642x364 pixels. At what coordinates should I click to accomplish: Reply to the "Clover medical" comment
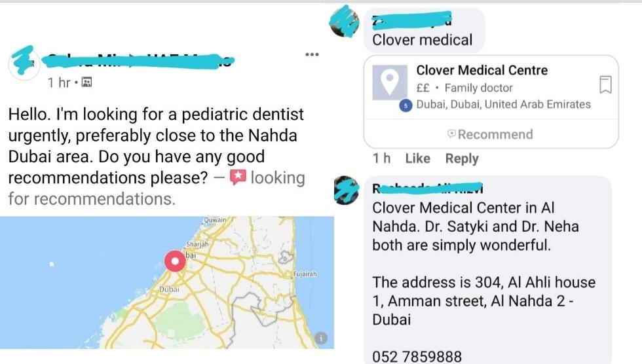462,158
